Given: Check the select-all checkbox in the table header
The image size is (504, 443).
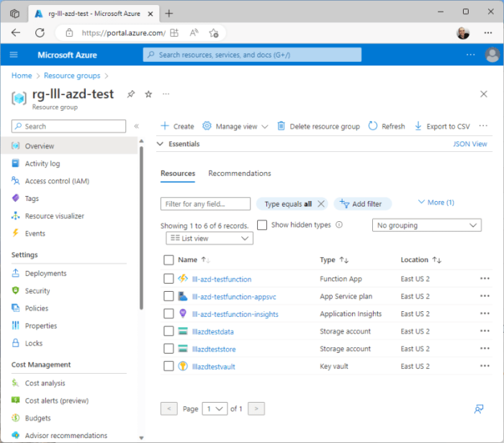Looking at the screenshot, I should [x=168, y=260].
